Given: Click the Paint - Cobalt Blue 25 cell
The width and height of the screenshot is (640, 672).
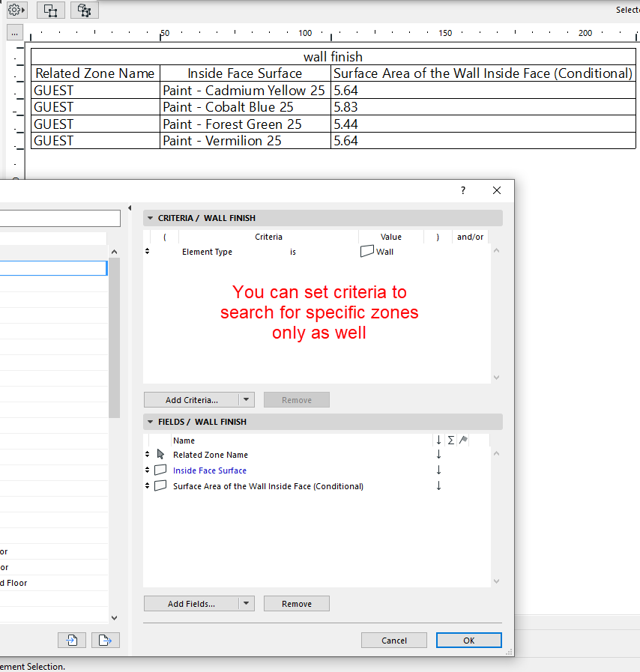Looking at the screenshot, I should (245, 107).
